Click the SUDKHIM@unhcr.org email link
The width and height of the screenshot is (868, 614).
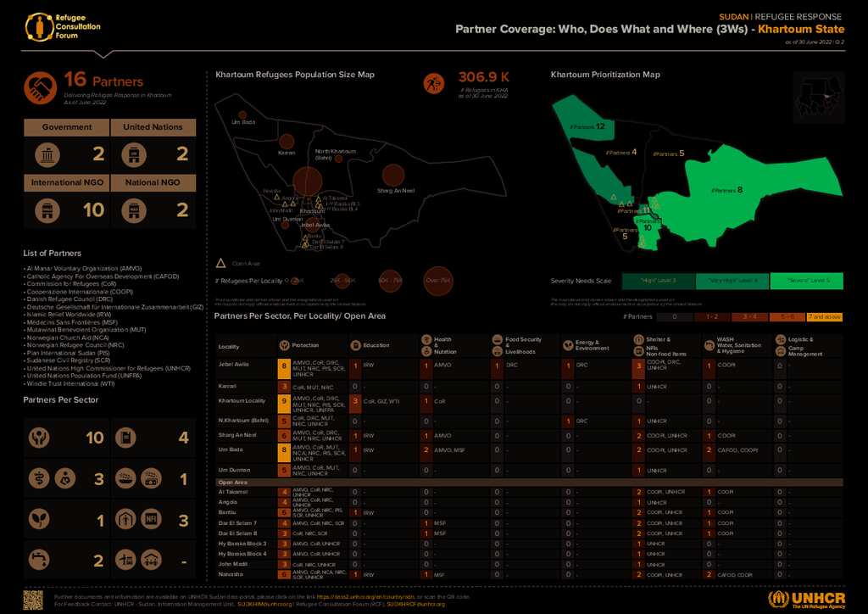[264, 604]
